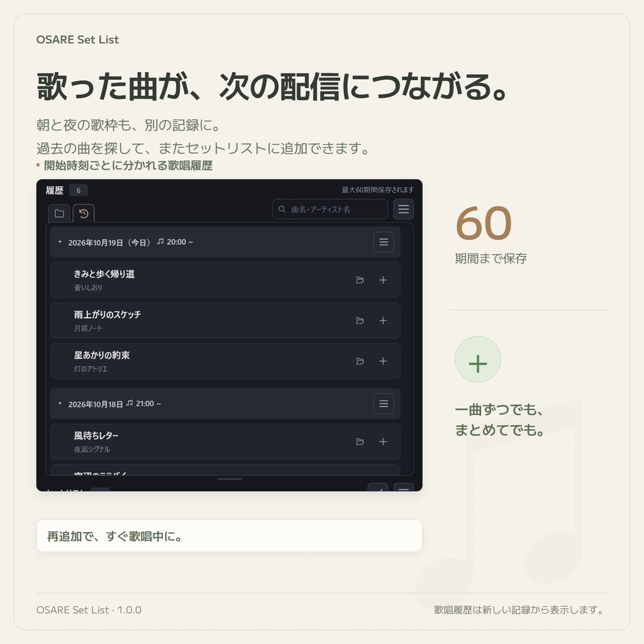Add 風待ちレター to set list

click(x=383, y=441)
